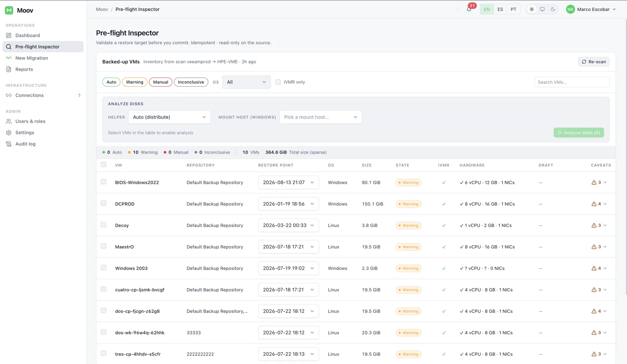The image size is (627, 364).
Task: Click the iVMR checkmark for dos-wk-96w4q-62hhk
Action: (x=444, y=333)
